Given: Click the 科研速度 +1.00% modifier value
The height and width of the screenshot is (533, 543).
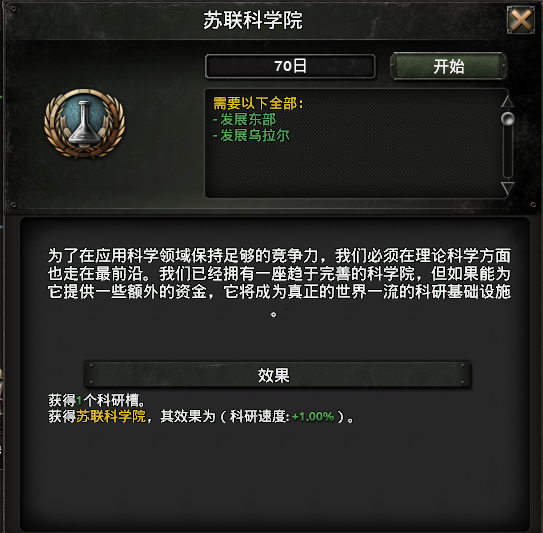Looking at the screenshot, I should (313, 416).
